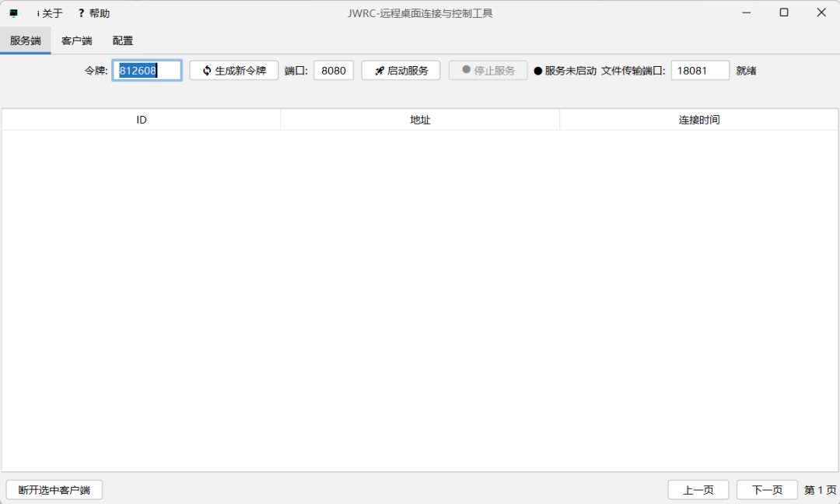Screen dimensions: 840x504
Task: Click inside the 令牌 token field
Action: click(147, 70)
